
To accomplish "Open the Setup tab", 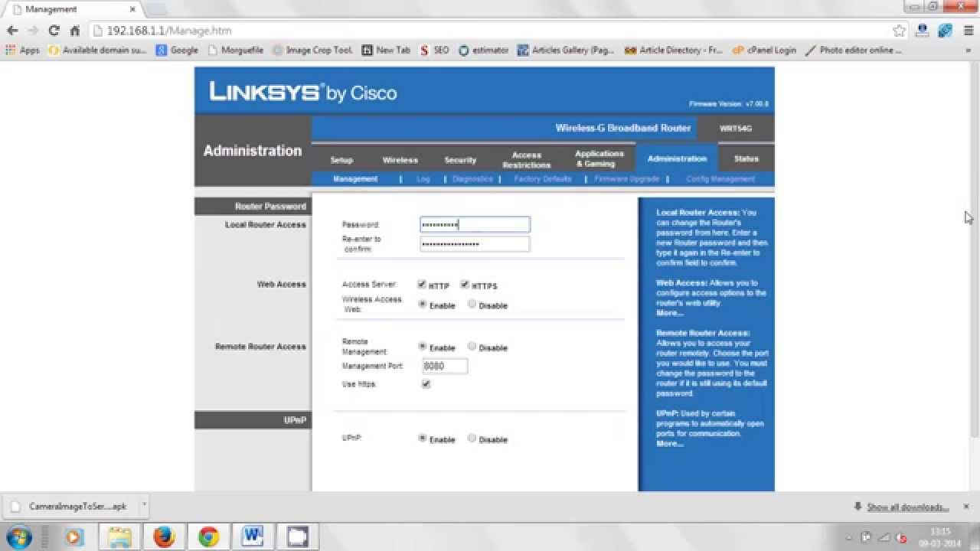I will (x=341, y=160).
